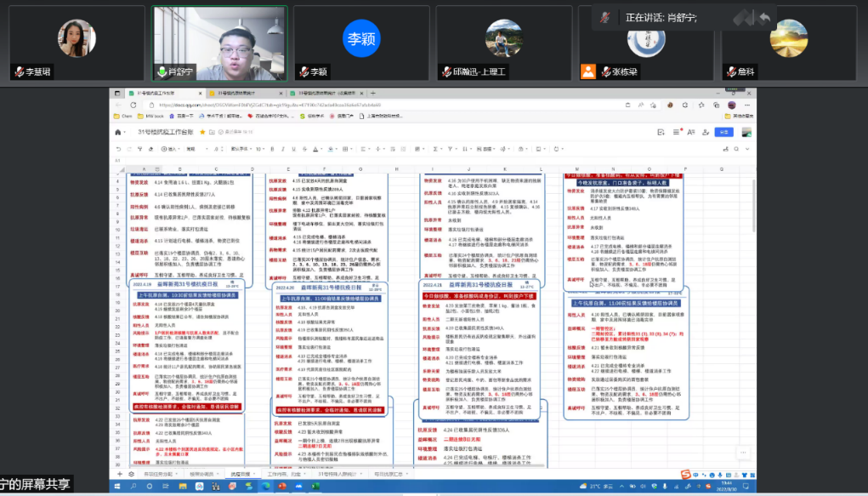The width and height of the screenshot is (868, 496).
Task: Open the default font dropdown
Action: 241,149
